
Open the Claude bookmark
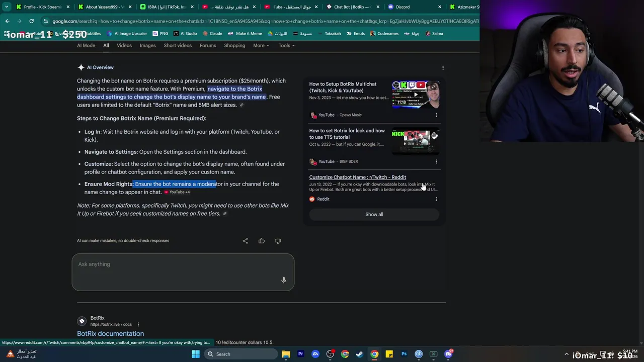point(212,34)
